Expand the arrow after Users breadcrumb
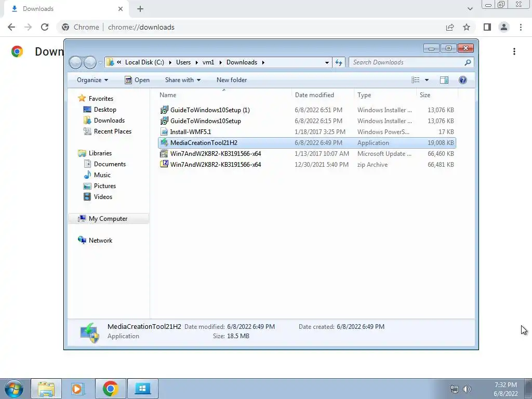The image size is (532, 399). tap(197, 62)
